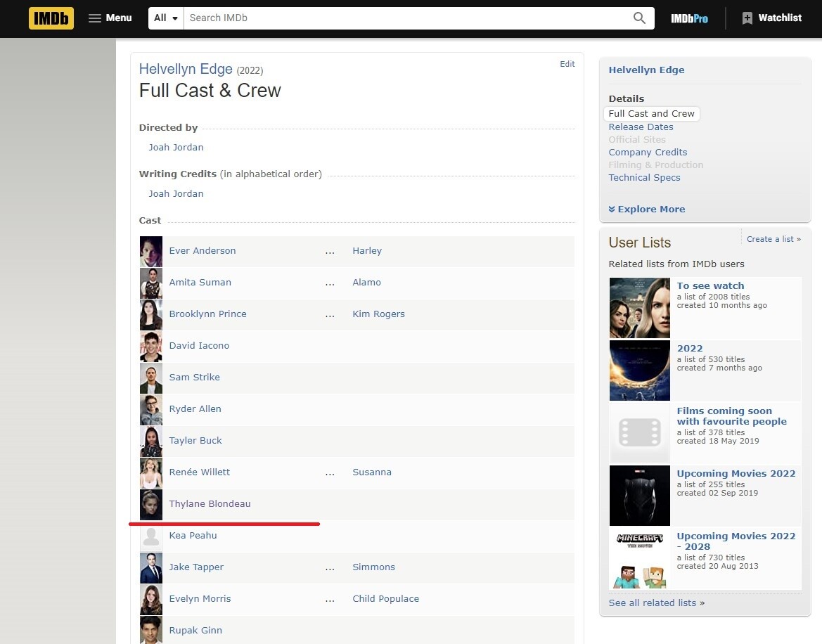Viewport: 822px width, 644px height.
Task: Open Helvellyn Edge sidebar heading link
Action: coord(646,70)
